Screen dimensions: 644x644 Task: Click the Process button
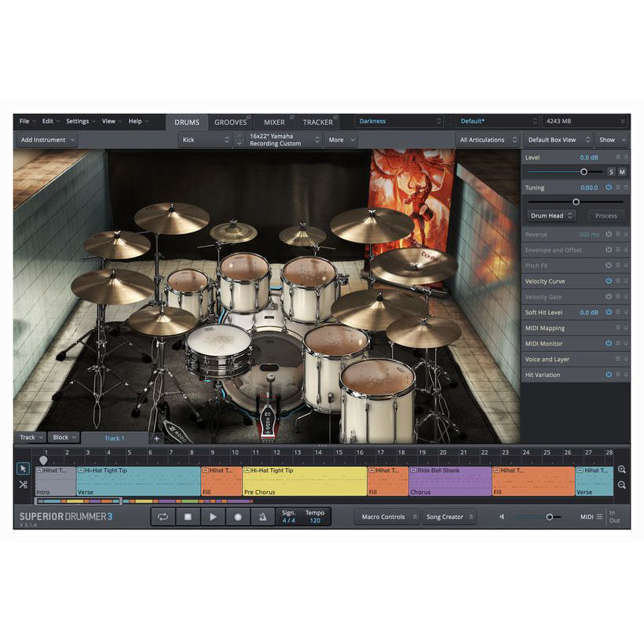point(606,216)
